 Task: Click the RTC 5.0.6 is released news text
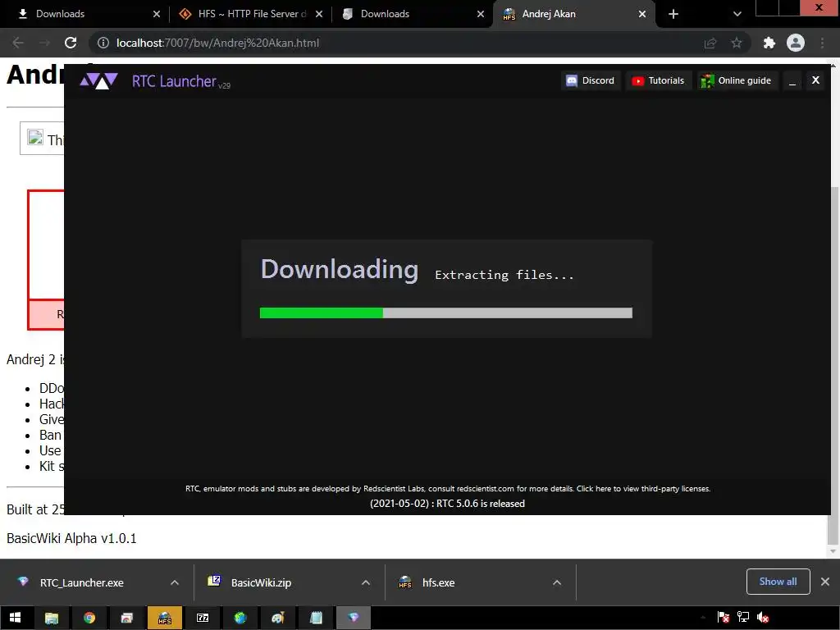pos(447,504)
